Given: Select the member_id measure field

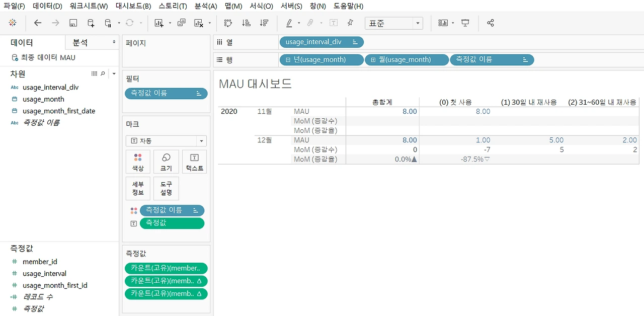Looking at the screenshot, I should [x=40, y=262].
